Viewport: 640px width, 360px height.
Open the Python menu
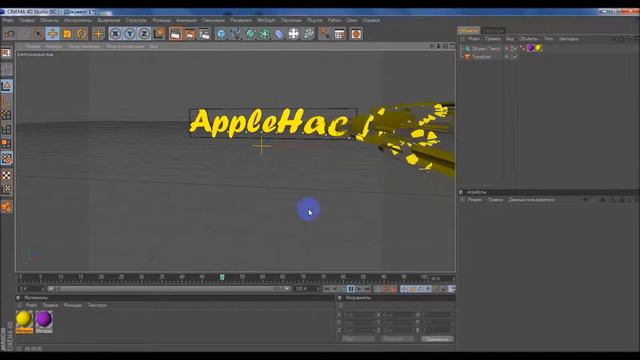(x=334, y=20)
